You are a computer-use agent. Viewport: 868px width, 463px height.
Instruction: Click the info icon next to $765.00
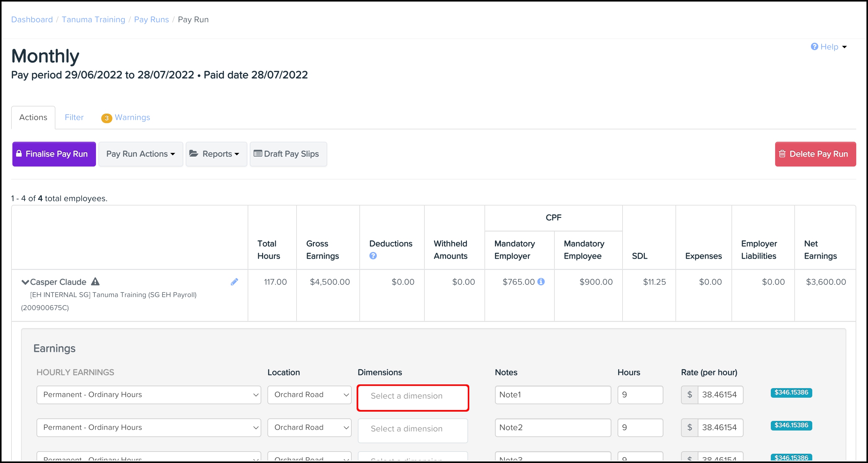[x=541, y=282]
